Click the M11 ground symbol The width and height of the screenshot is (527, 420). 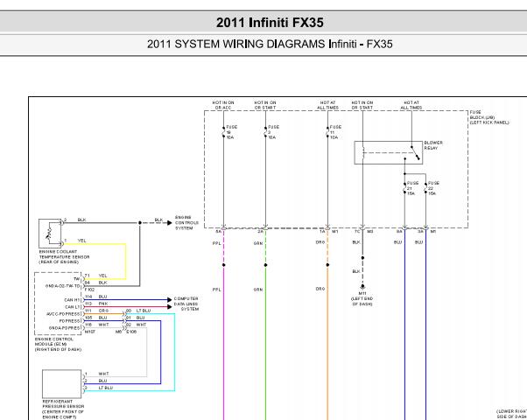click(x=362, y=287)
